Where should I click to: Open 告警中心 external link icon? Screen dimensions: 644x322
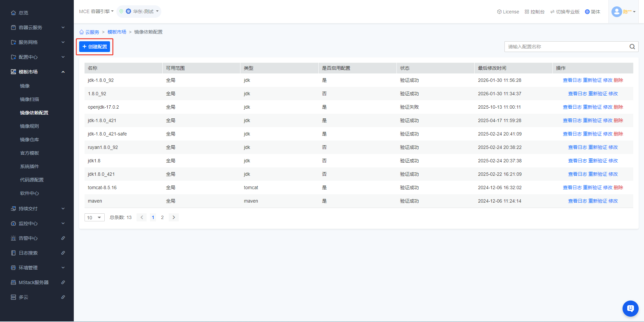click(63, 238)
